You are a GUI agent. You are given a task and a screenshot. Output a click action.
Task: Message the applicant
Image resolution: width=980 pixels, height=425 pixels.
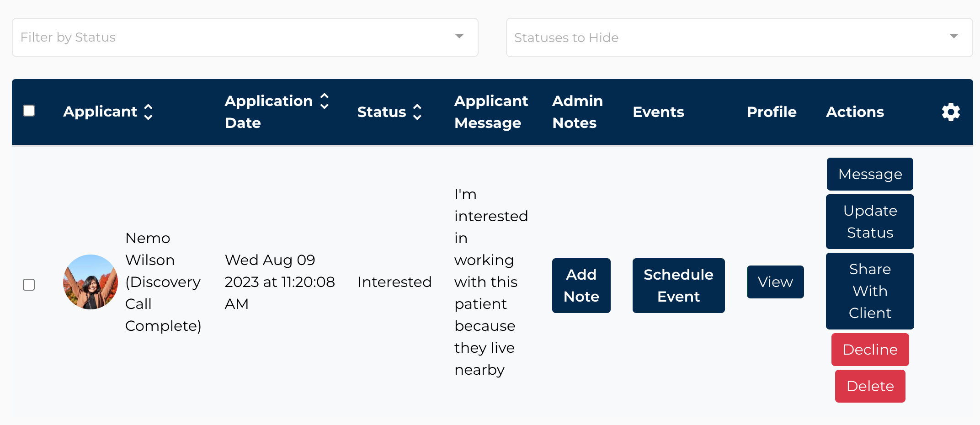pos(870,174)
